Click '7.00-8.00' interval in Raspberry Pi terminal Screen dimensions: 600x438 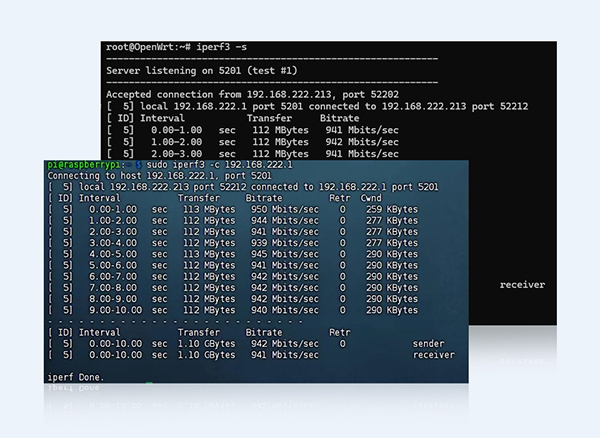point(113,288)
